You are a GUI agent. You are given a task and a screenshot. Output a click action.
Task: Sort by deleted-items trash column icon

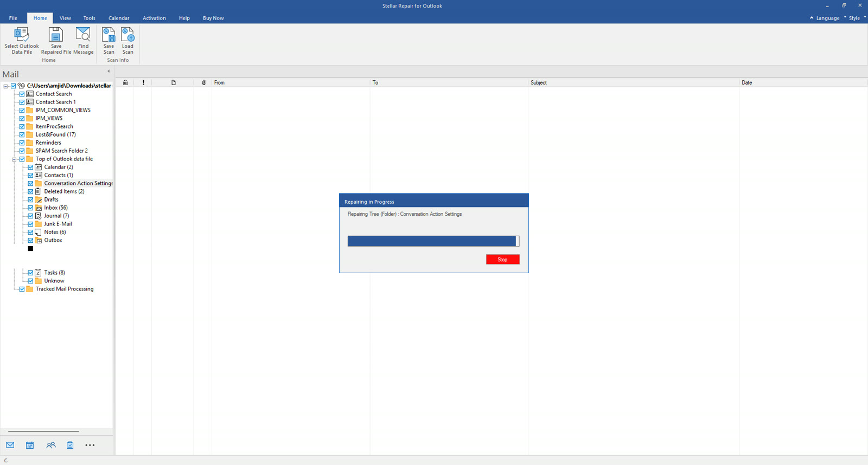[125, 82]
